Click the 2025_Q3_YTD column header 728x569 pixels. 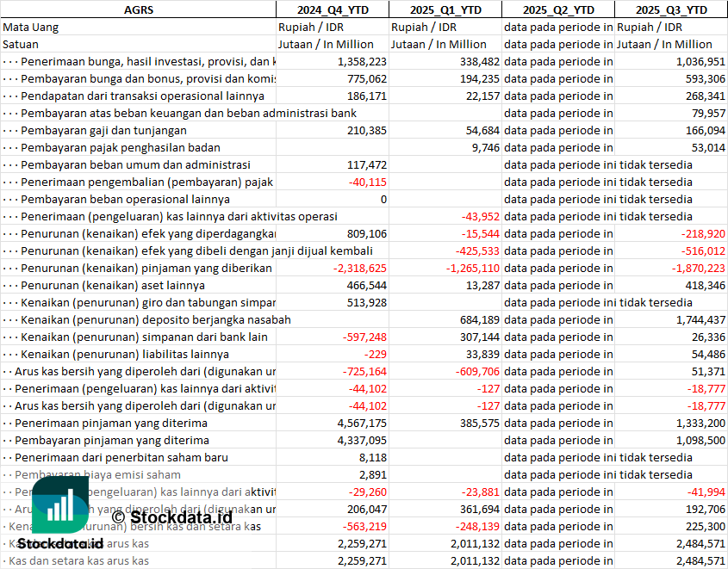[671, 9]
